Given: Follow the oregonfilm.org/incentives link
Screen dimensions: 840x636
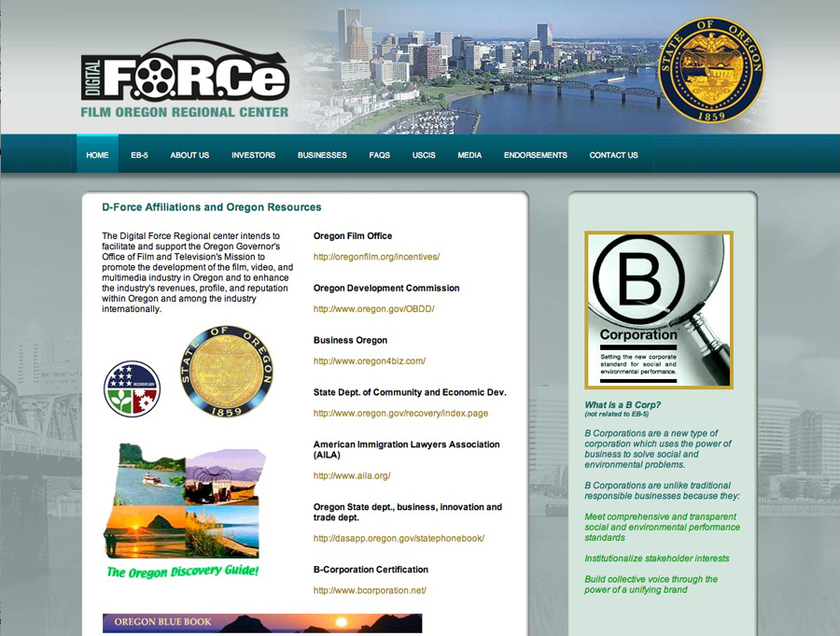Looking at the screenshot, I should pos(376,257).
